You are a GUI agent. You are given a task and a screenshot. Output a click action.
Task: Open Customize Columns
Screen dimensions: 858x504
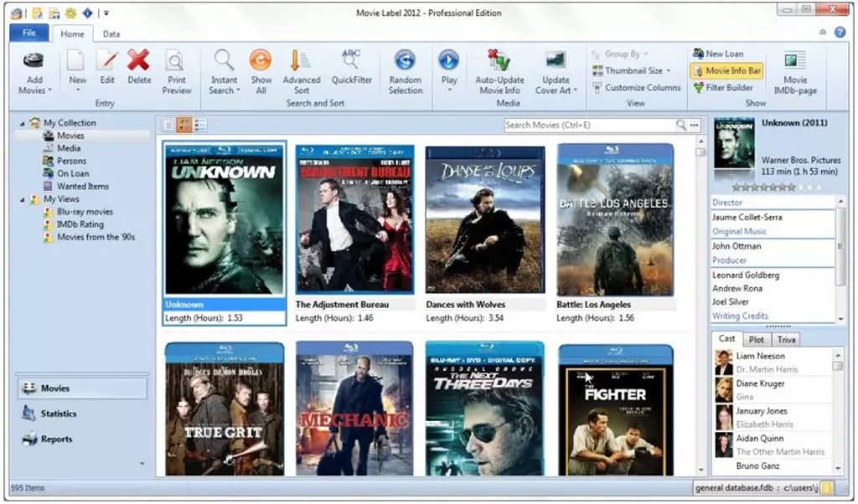pyautogui.click(x=637, y=87)
